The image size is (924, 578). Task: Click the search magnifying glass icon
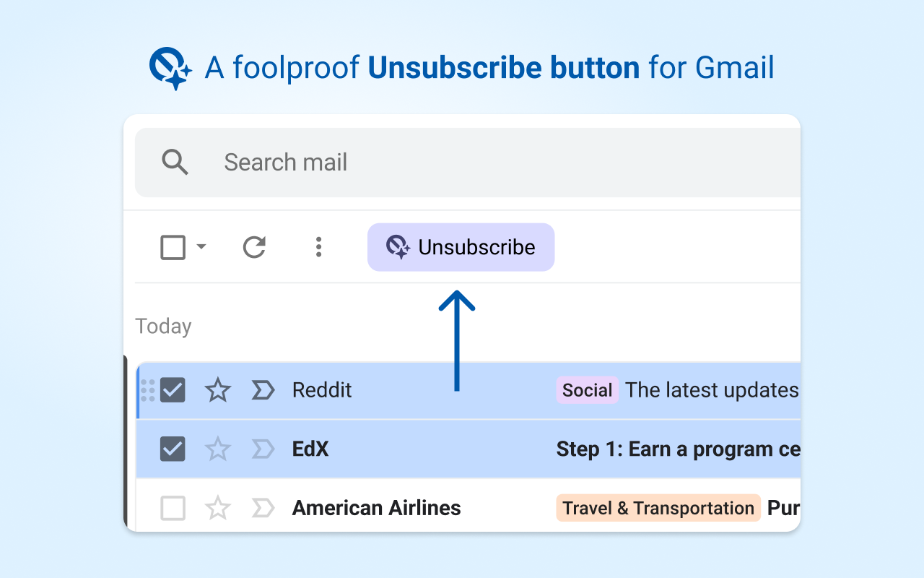(x=175, y=163)
